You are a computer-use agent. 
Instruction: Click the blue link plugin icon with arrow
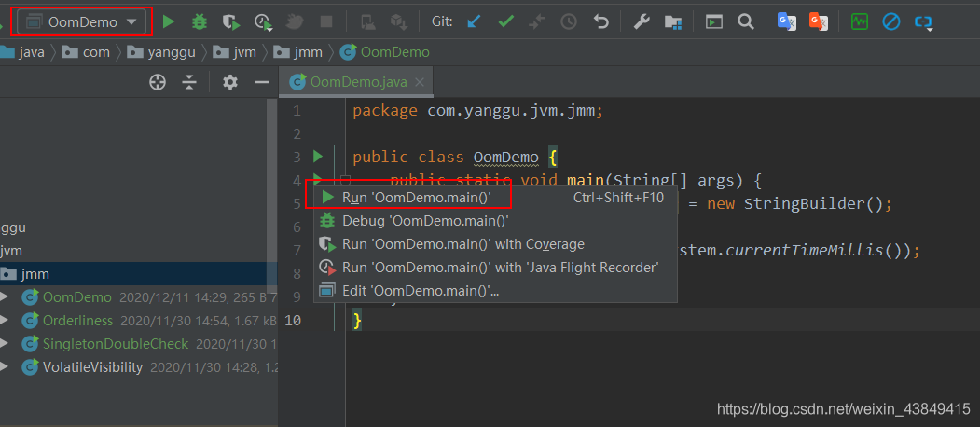(x=923, y=22)
